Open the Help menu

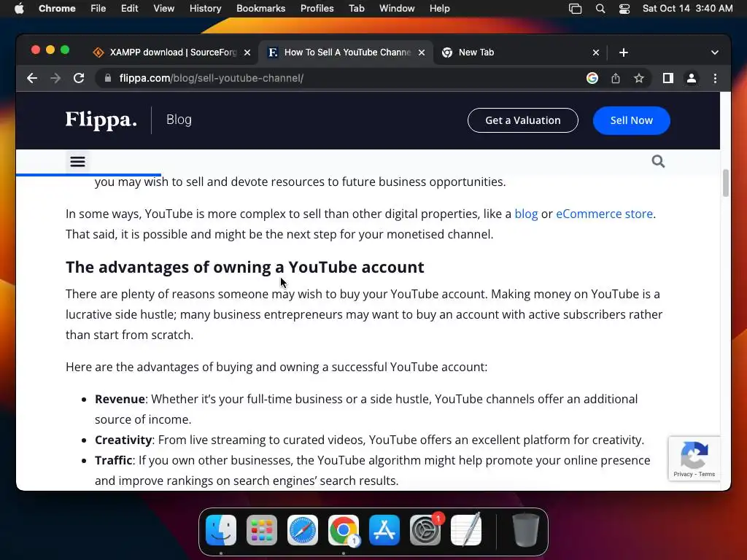pyautogui.click(x=439, y=9)
